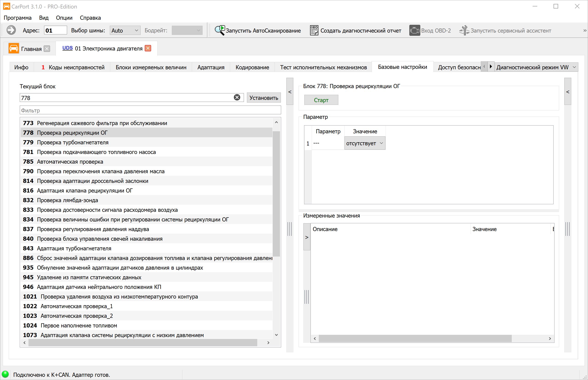Click the green go arrow next to Адрес
Image resolution: width=588 pixels, height=380 pixels.
(11, 30)
